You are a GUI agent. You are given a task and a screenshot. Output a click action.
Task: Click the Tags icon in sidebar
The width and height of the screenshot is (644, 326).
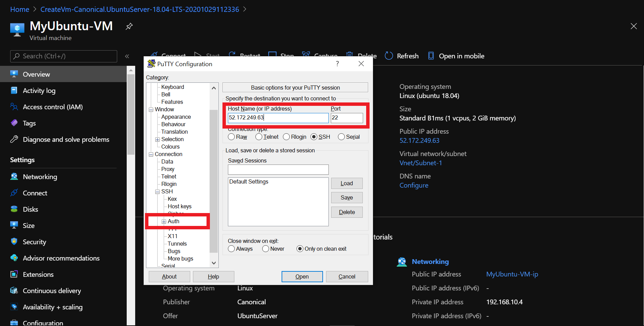(x=14, y=123)
